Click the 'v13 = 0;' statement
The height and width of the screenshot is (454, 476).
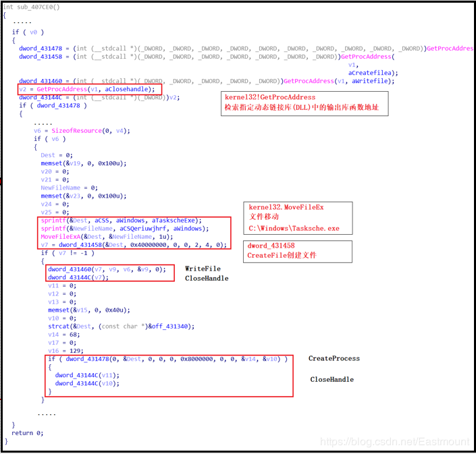click(62, 302)
